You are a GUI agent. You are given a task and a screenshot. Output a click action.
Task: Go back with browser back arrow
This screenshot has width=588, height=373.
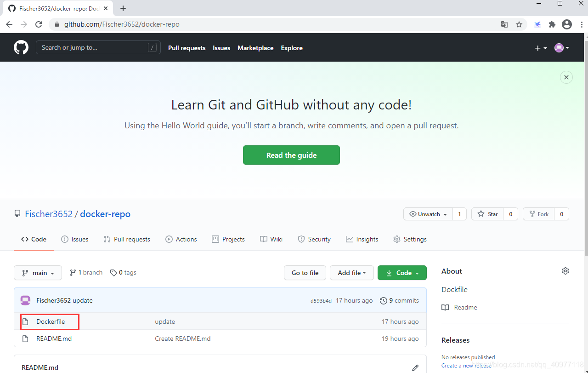point(9,24)
